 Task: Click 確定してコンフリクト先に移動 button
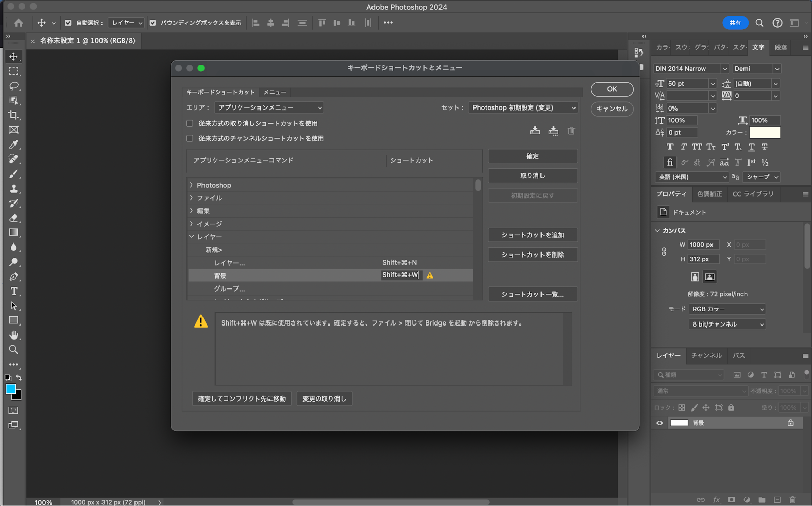tap(242, 399)
